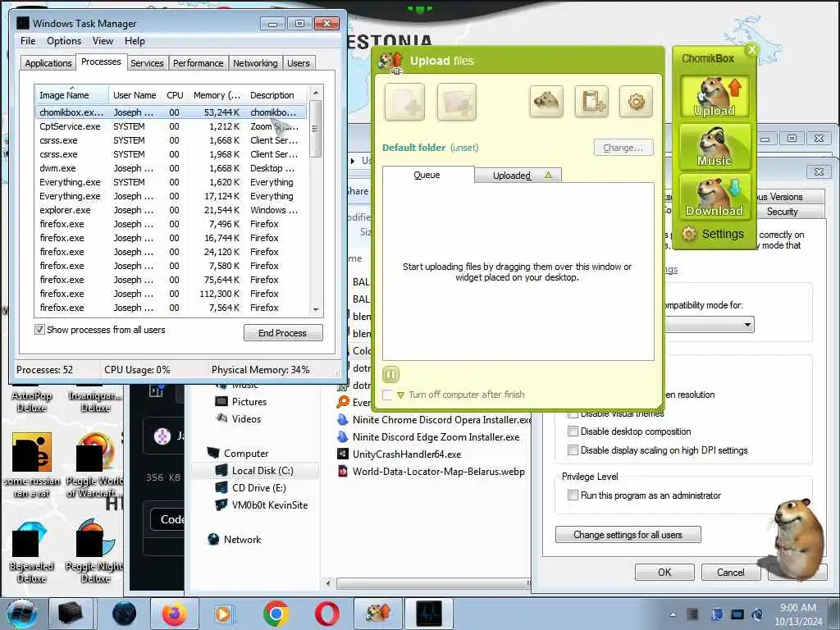Switch to the Applications tab
Viewport: 840px width, 630px height.
point(48,63)
